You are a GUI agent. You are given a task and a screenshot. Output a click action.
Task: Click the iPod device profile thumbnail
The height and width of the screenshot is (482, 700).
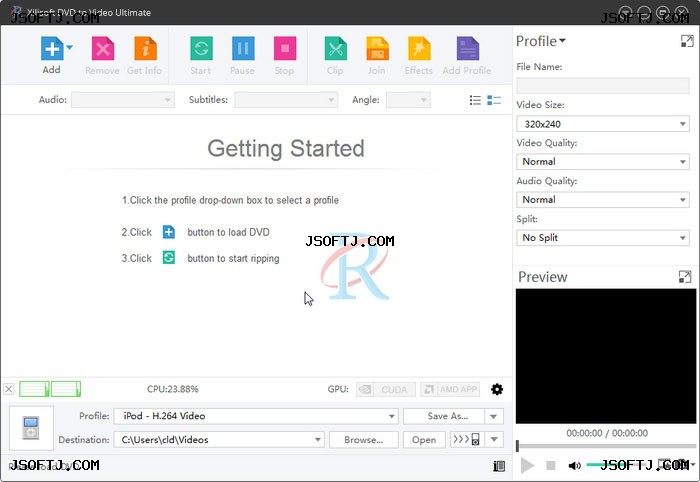click(31, 428)
